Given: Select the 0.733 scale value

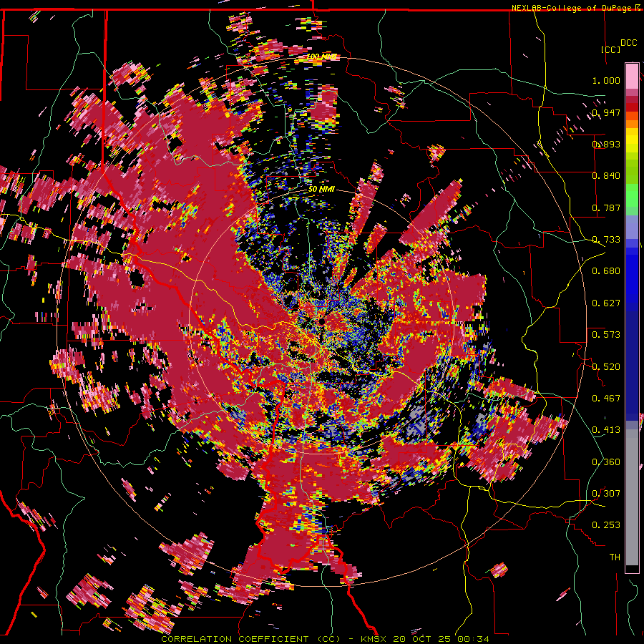Looking at the screenshot, I should (x=606, y=240).
